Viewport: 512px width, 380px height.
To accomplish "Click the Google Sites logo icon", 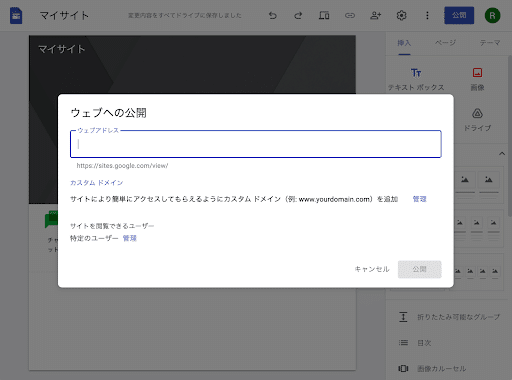I will tap(16, 16).
